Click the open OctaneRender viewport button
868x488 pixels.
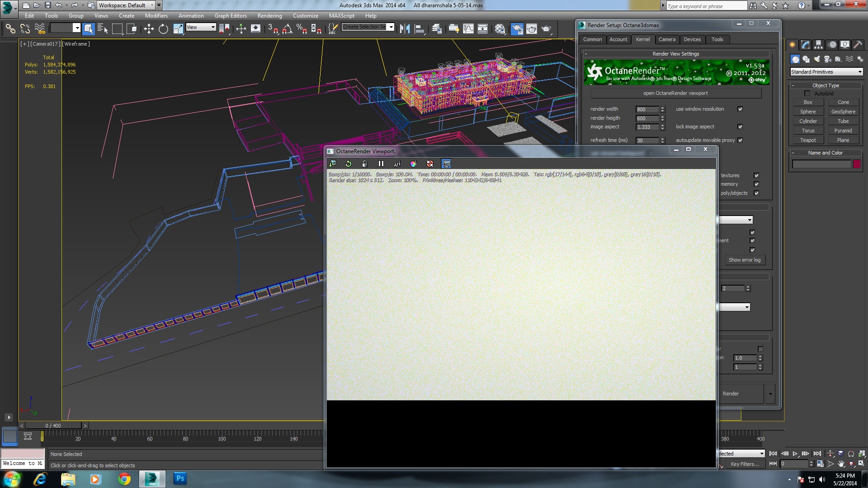click(675, 93)
